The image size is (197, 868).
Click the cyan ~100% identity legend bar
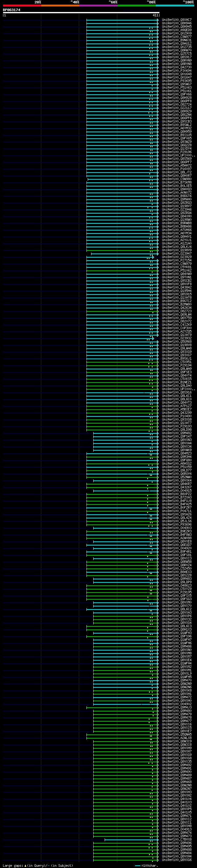point(175,6)
